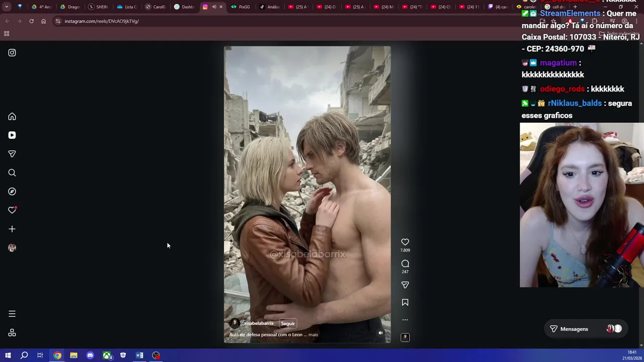Switch to the Análise TikTok tab
The image size is (644, 362).
270,7
